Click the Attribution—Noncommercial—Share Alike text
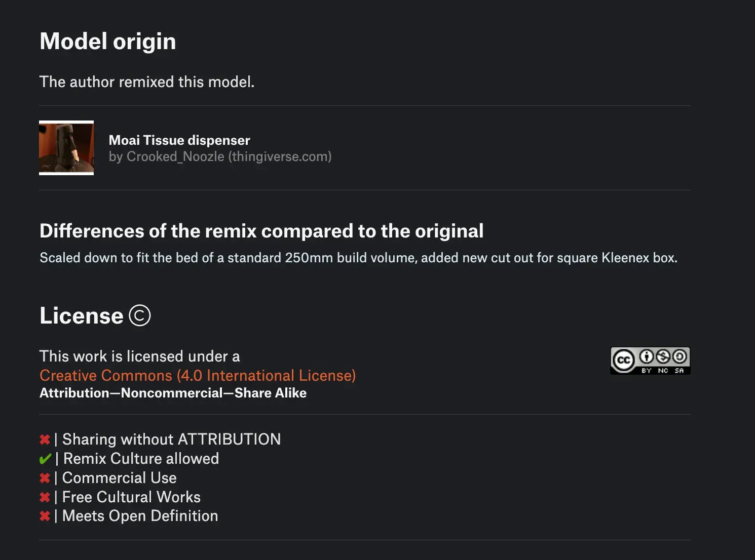Viewport: 755px width, 560px height. [x=173, y=393]
